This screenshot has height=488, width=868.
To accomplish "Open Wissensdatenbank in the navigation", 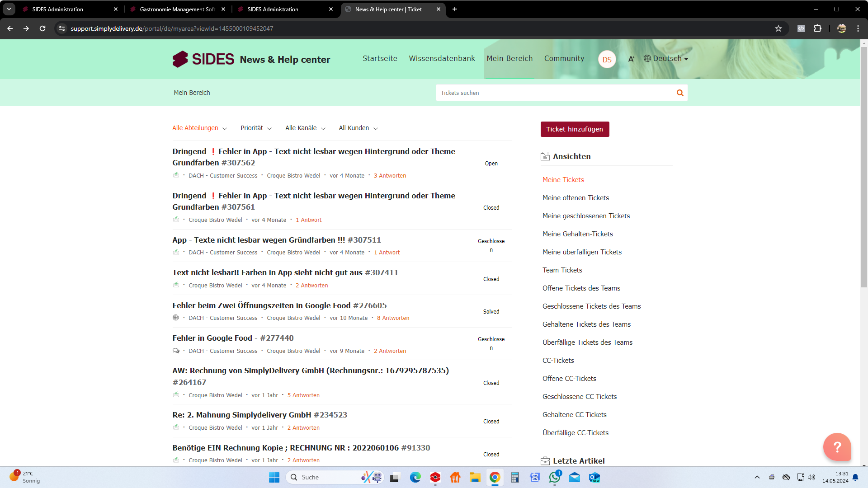I will pyautogui.click(x=442, y=58).
